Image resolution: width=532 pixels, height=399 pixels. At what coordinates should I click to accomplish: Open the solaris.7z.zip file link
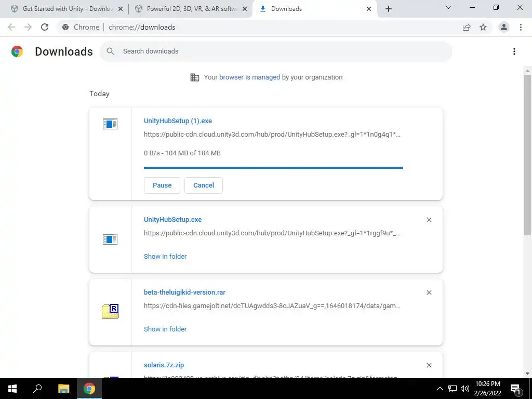pos(164,365)
